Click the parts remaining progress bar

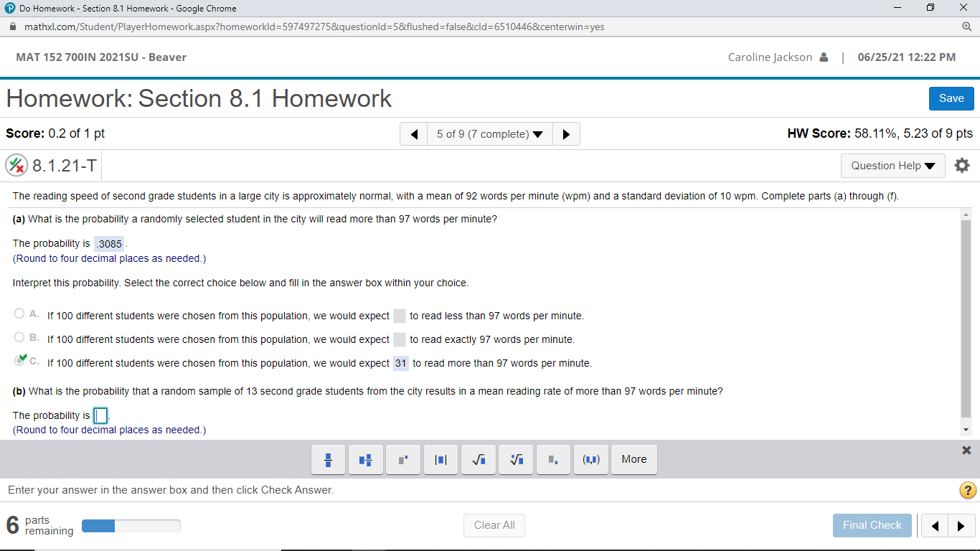click(131, 526)
